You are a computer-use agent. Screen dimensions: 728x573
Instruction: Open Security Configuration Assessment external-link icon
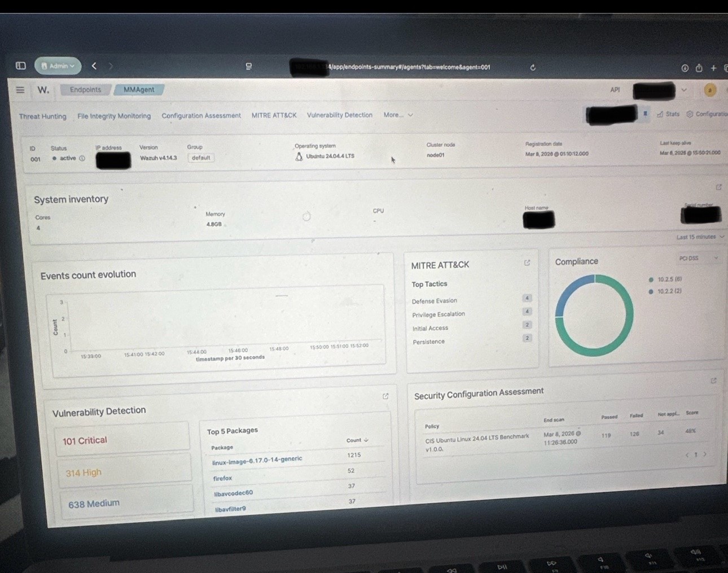click(713, 380)
